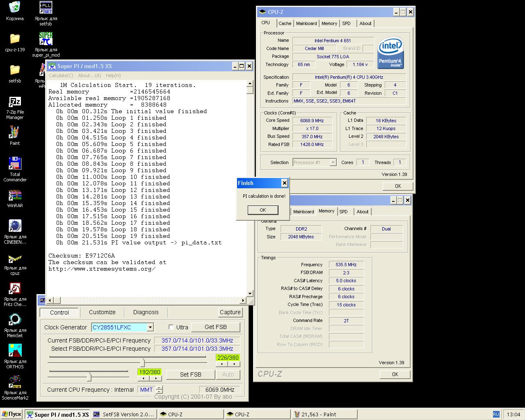The width and height of the screenshot is (525, 420).
Task: Click OK in the lower CPU-Z Memory window
Action: point(395,374)
